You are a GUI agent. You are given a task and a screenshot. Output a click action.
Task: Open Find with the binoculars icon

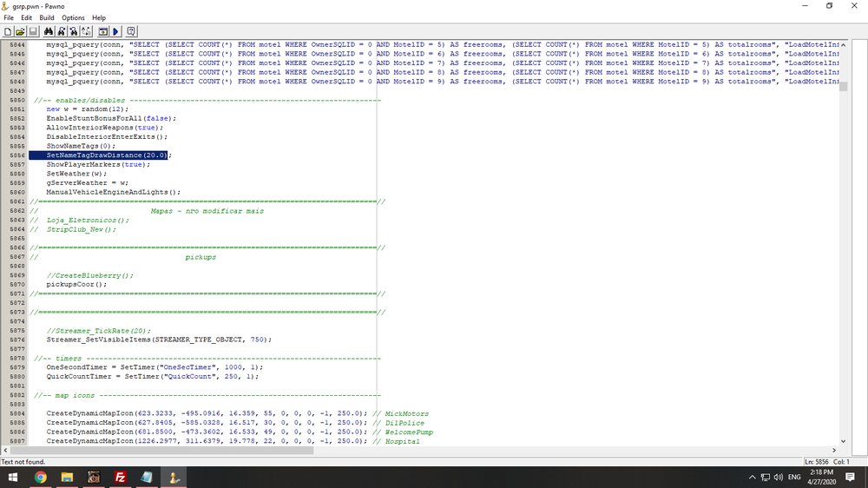48,31
